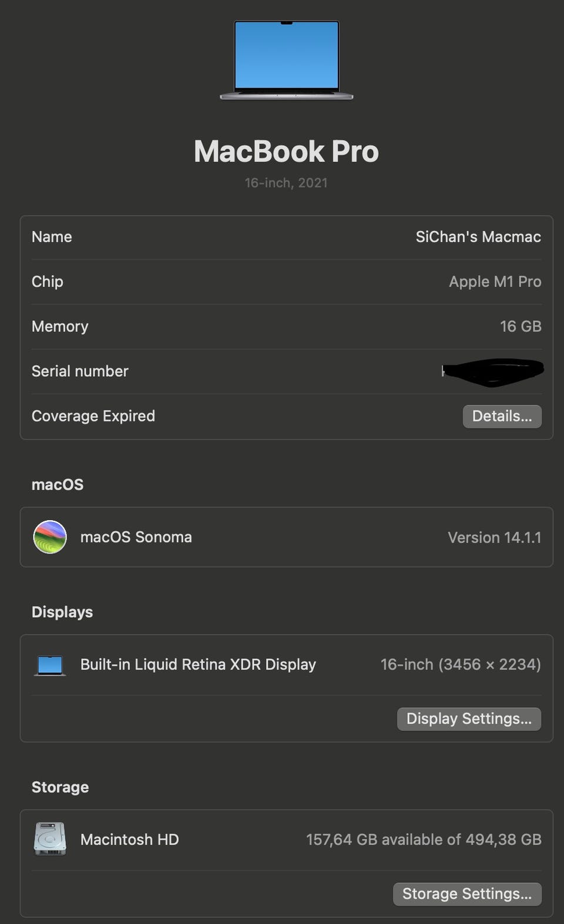Click Built-in Liquid Retina XDR Display label
Viewport: 564px width, 924px height.
(198, 665)
